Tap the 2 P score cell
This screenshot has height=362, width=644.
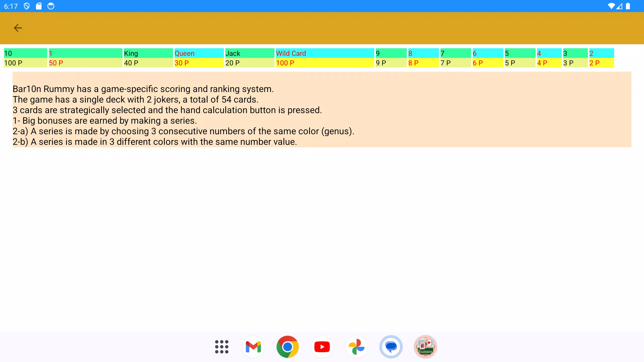[x=601, y=63]
